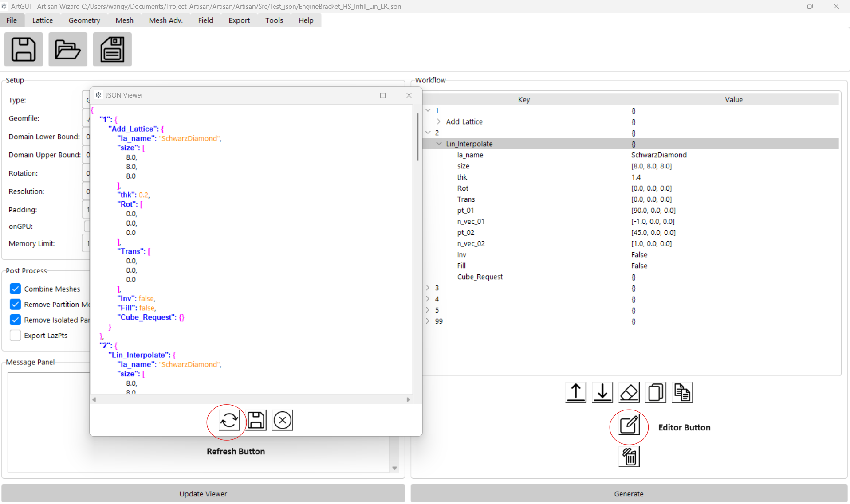Toggle the Remove Partition Mesh checkbox
The image size is (850, 504).
(x=15, y=304)
